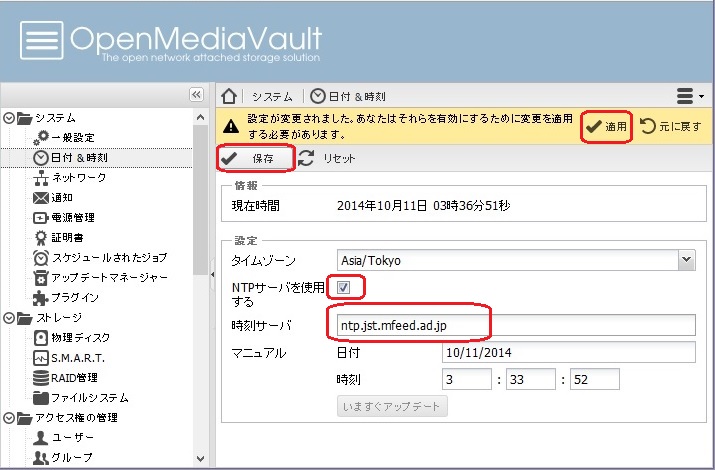Click the S.M.A.R.T. monitor icon

41,358
